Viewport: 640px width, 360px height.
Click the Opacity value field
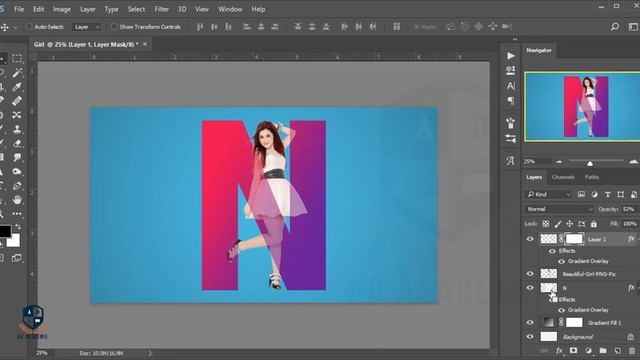(629, 209)
